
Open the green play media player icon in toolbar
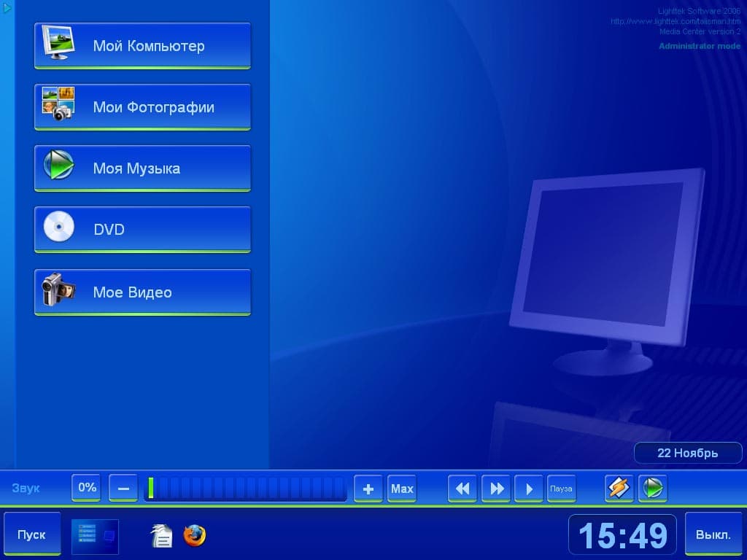click(653, 488)
